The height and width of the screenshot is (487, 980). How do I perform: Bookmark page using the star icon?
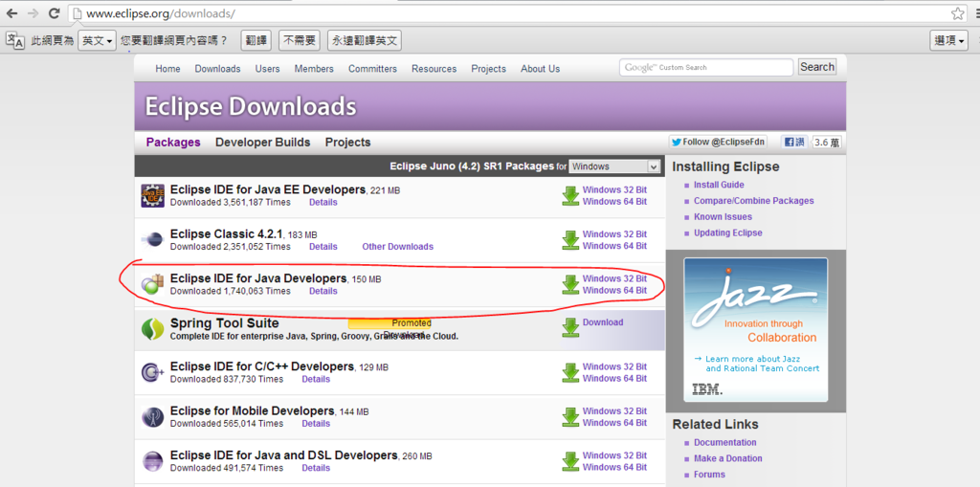click(x=957, y=13)
